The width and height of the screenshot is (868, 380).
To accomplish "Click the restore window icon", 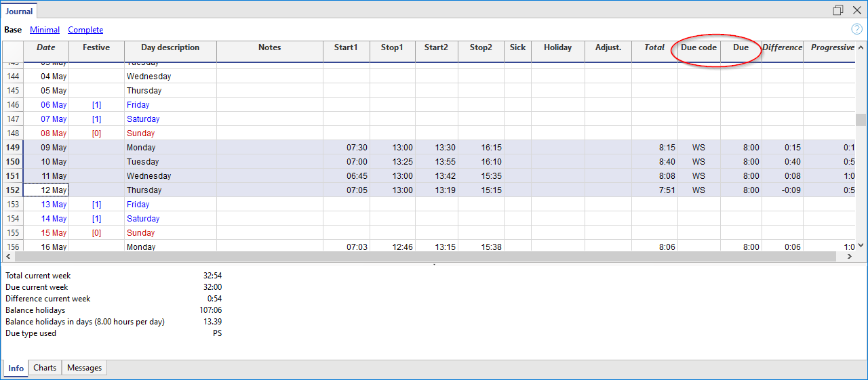I will [x=838, y=10].
